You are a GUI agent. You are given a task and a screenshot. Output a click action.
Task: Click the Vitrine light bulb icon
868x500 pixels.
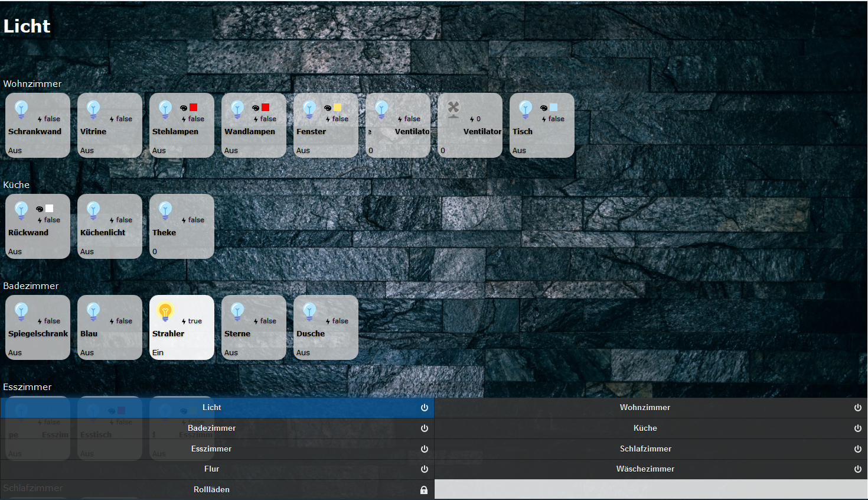pos(93,109)
